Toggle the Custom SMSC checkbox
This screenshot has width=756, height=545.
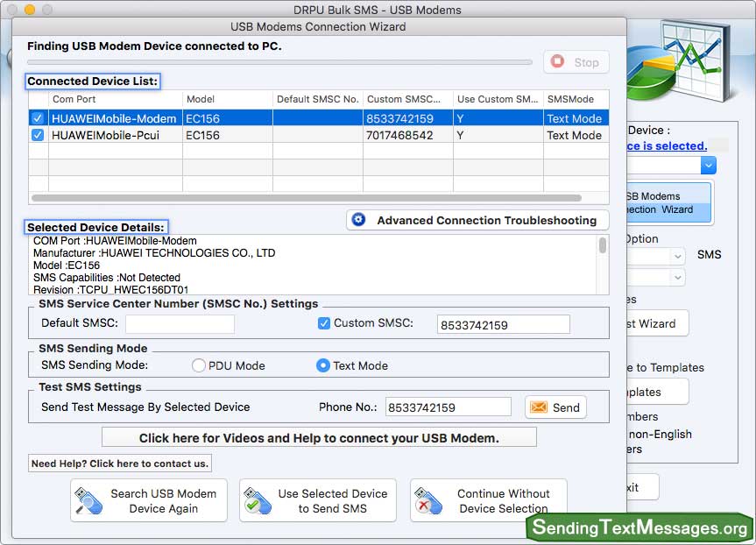pos(324,323)
